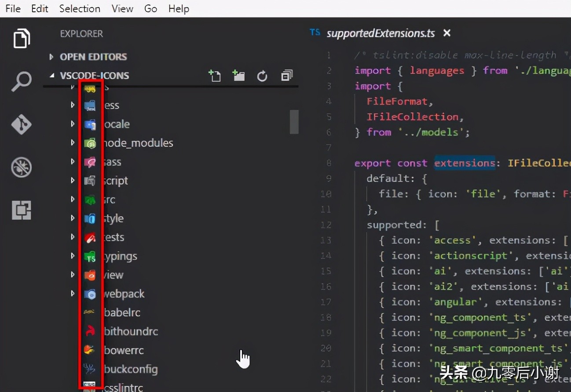Open the Search view in activity bar
The width and height of the screenshot is (571, 392).
22,82
